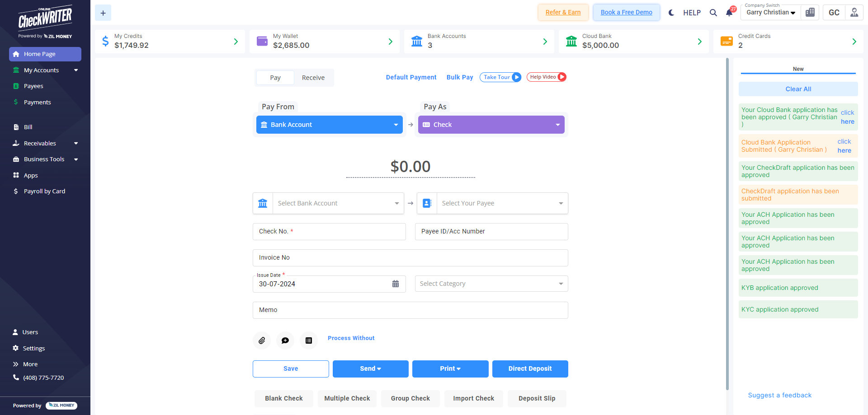
Task: Open the comment bubble icon
Action: (x=285, y=340)
